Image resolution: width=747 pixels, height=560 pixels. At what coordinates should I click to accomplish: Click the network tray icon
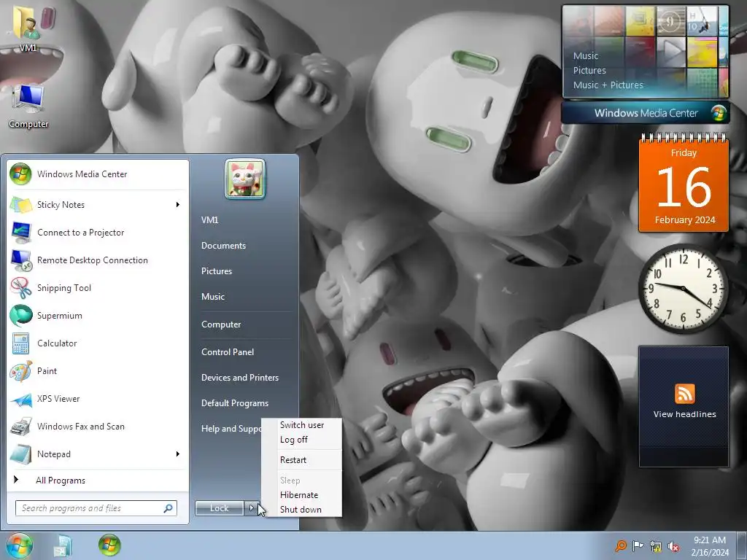tap(656, 546)
